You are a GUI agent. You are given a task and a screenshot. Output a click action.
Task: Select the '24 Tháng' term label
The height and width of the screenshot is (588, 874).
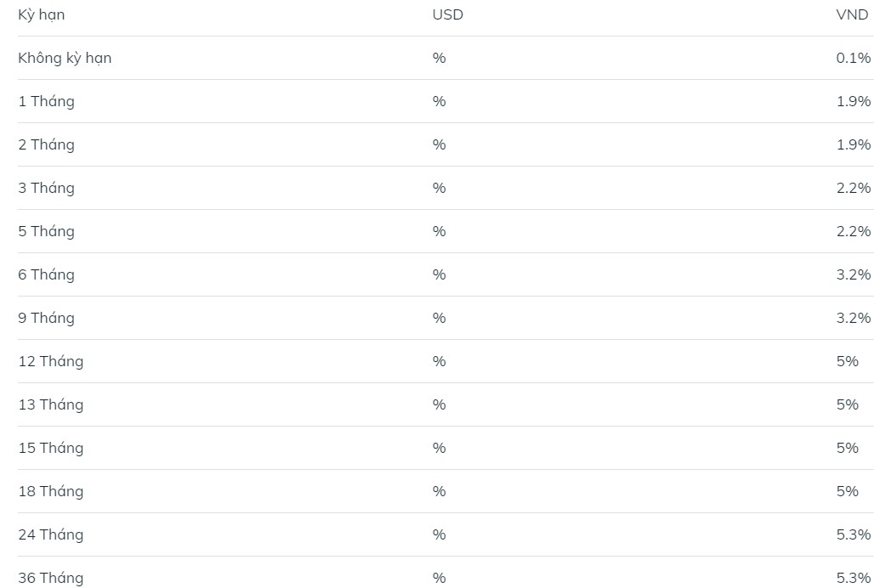(x=51, y=535)
